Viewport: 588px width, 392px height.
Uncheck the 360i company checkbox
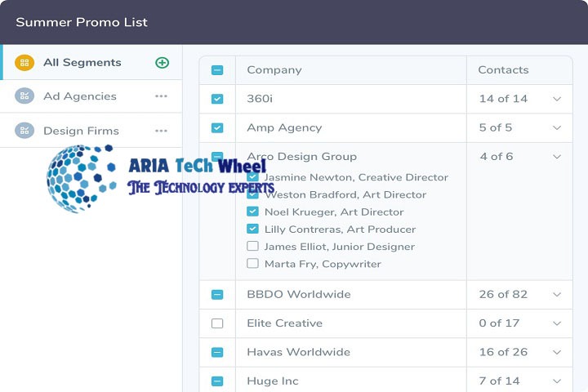[x=217, y=99]
